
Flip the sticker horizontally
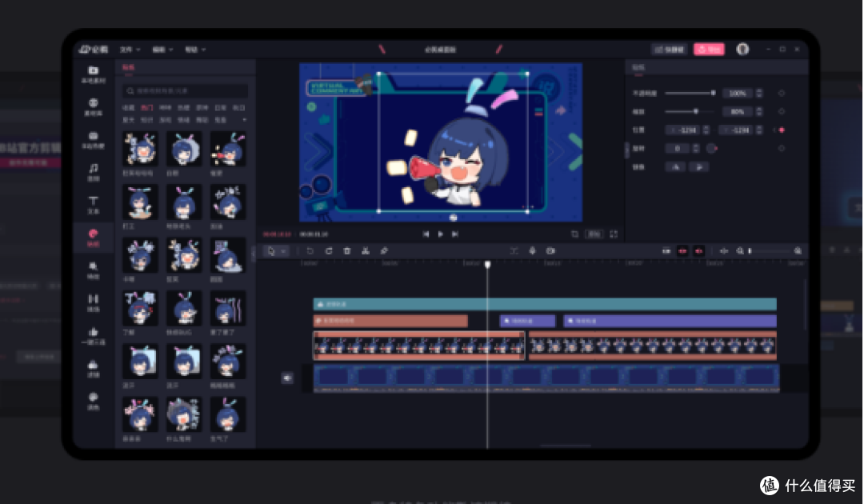(x=676, y=167)
